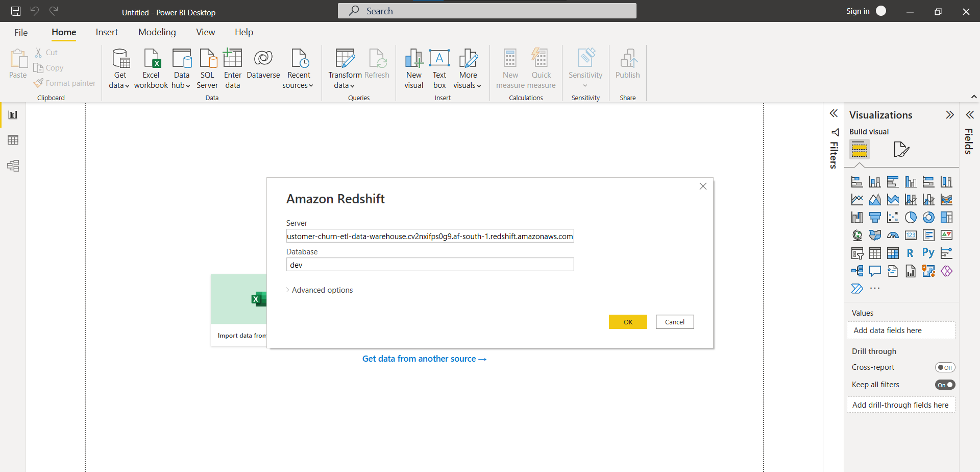Select the filled map visual
Image resolution: width=980 pixels, height=472 pixels.
tap(875, 235)
